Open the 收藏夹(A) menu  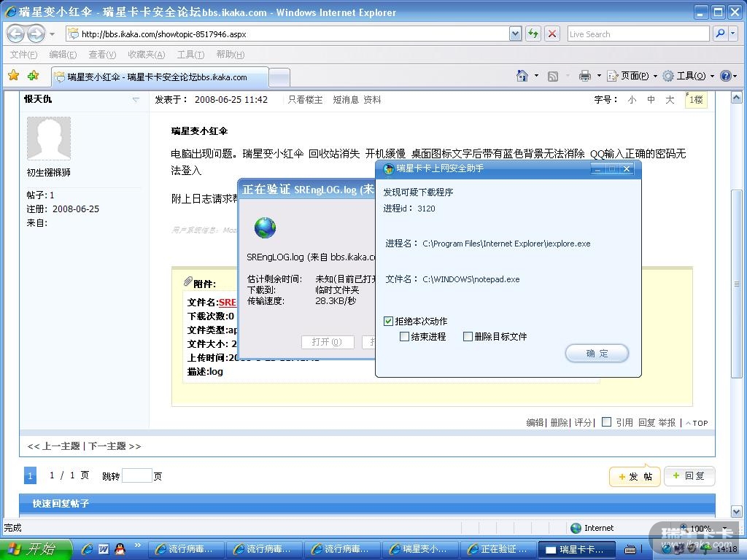pyautogui.click(x=146, y=55)
